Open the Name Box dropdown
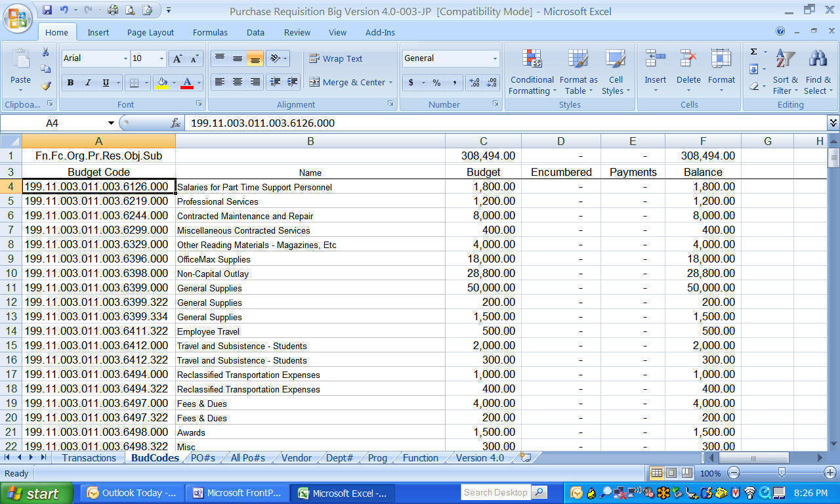The height and width of the screenshot is (504, 840). coord(111,123)
